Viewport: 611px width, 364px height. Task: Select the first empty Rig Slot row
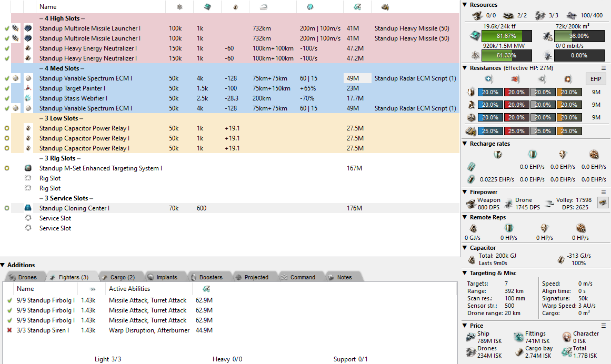[50, 178]
